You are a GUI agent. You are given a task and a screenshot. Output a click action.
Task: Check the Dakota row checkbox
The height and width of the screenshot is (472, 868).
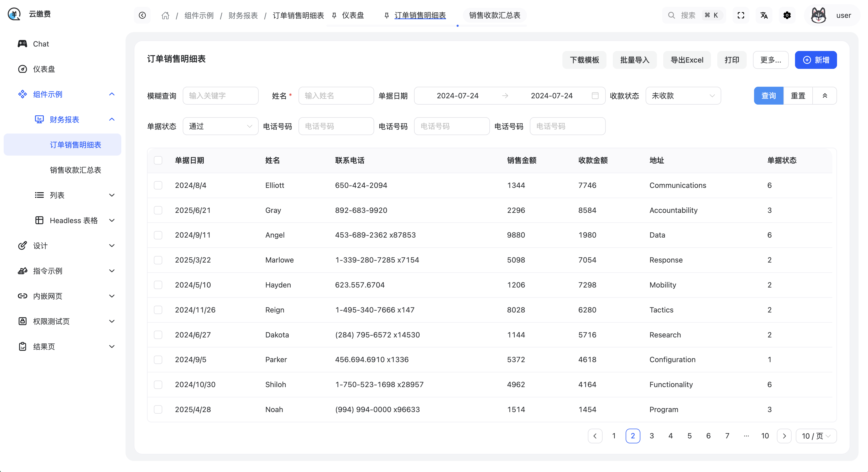158,335
